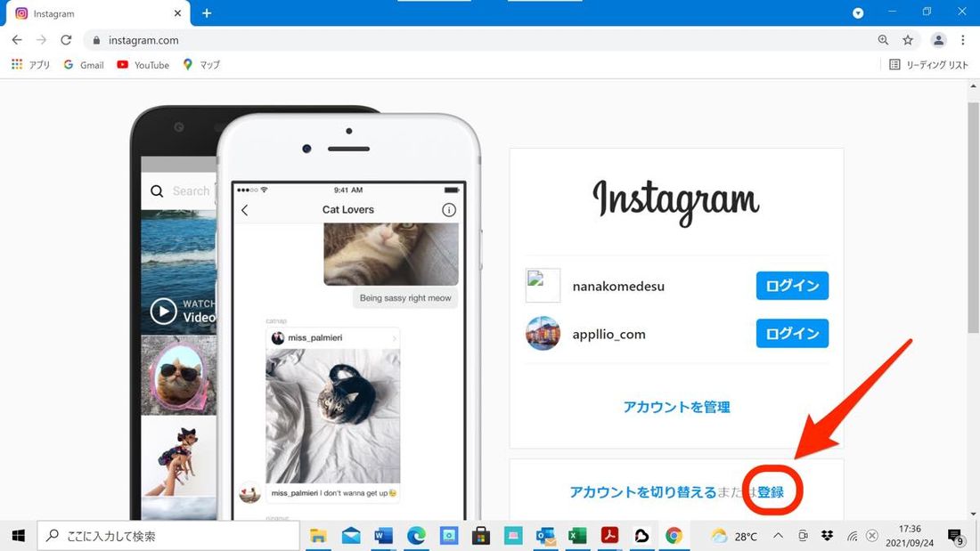Open Word from taskbar
980x551 pixels.
pyautogui.click(x=383, y=535)
